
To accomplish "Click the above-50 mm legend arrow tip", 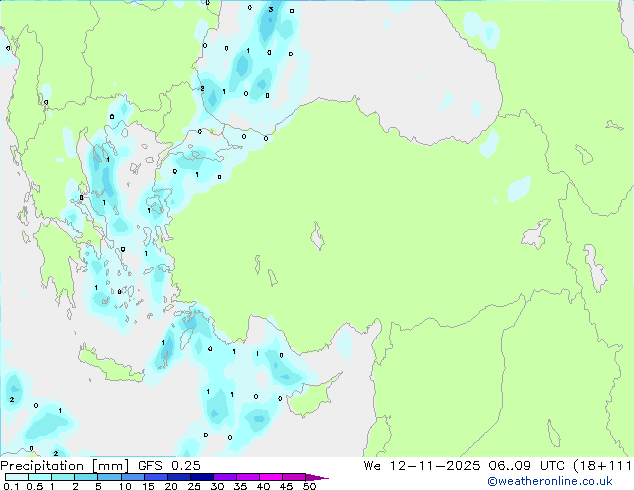I will [317, 477].
